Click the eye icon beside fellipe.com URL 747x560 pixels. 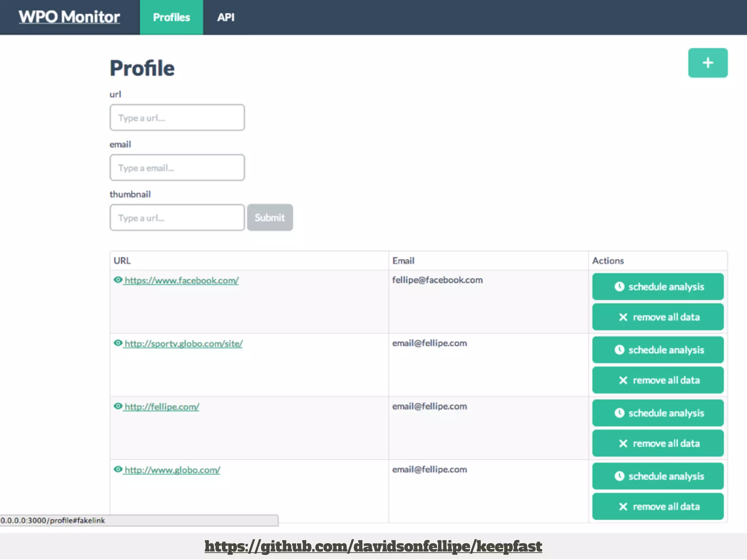tap(118, 406)
